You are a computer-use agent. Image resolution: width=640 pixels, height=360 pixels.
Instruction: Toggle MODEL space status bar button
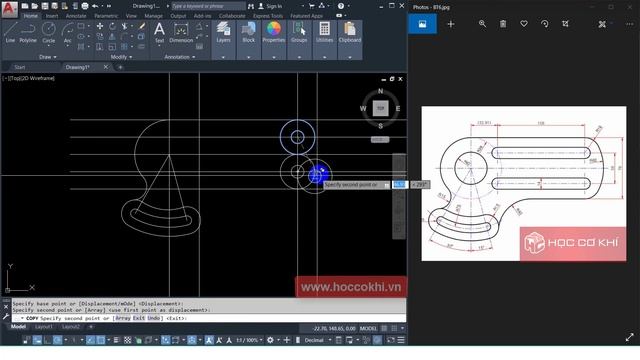tap(368, 328)
